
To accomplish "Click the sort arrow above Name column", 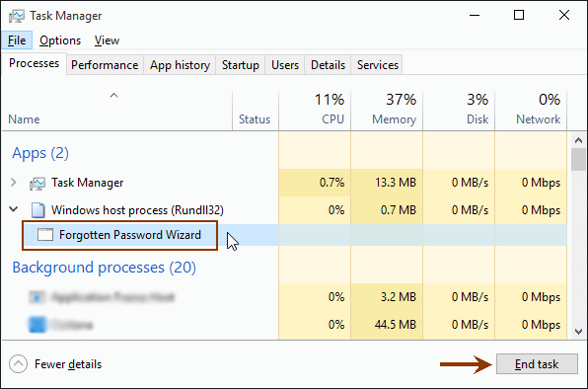I will 114,96.
